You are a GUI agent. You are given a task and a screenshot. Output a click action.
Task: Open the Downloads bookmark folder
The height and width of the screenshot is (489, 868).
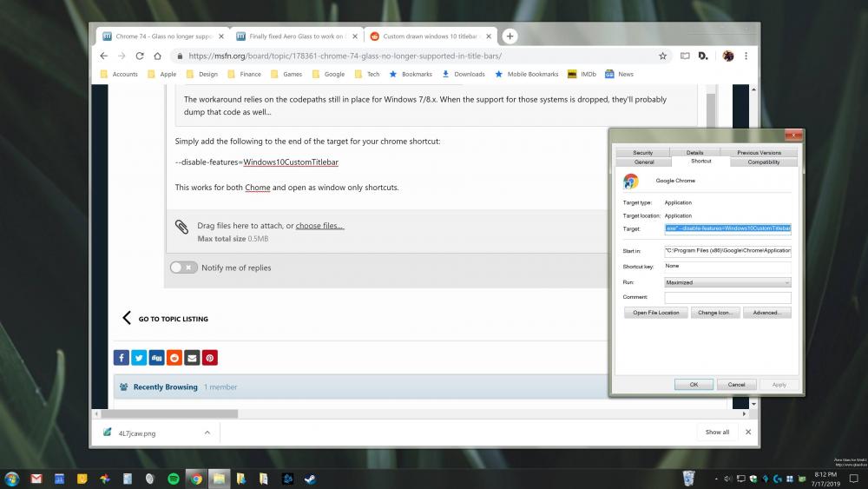click(464, 74)
